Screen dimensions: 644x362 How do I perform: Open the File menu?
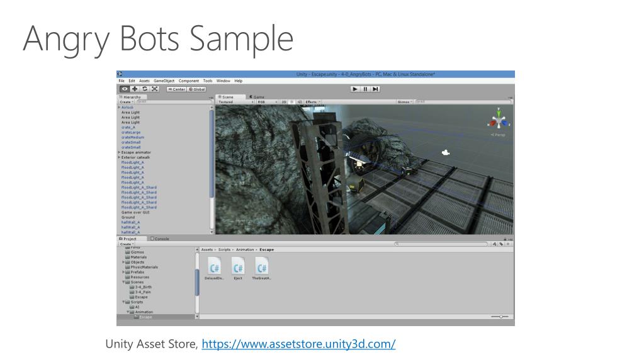[121, 81]
